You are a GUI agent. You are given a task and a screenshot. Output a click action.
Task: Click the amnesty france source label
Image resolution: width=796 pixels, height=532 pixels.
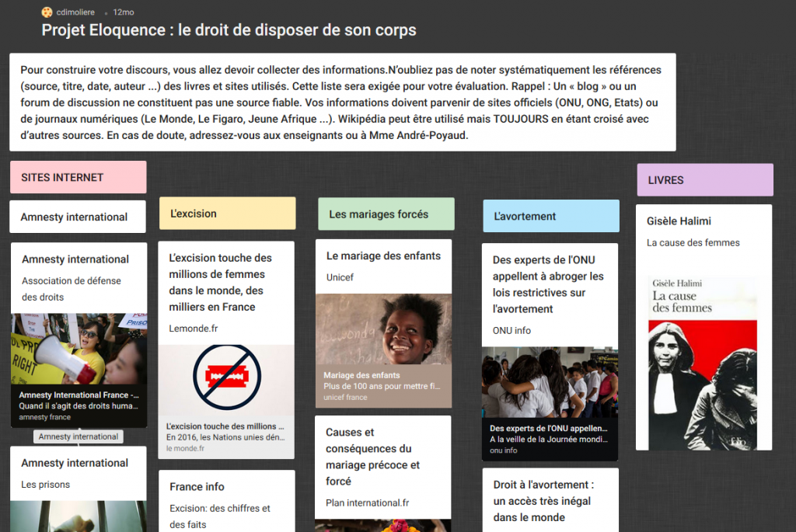click(x=44, y=417)
